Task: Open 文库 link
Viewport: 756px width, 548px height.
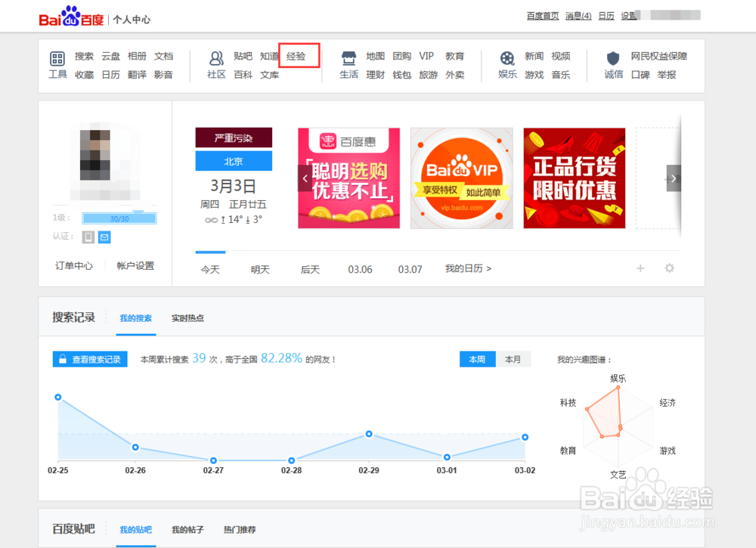Action: 270,75
